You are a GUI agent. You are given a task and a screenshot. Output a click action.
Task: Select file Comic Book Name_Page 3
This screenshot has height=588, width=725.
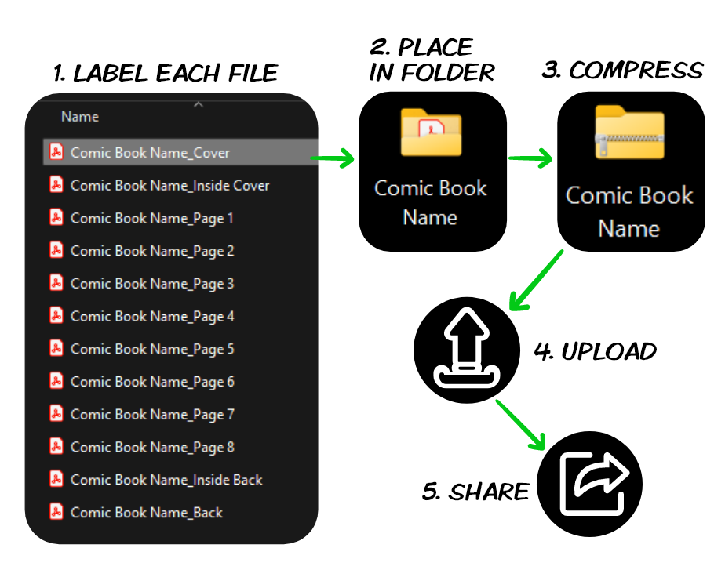152,284
